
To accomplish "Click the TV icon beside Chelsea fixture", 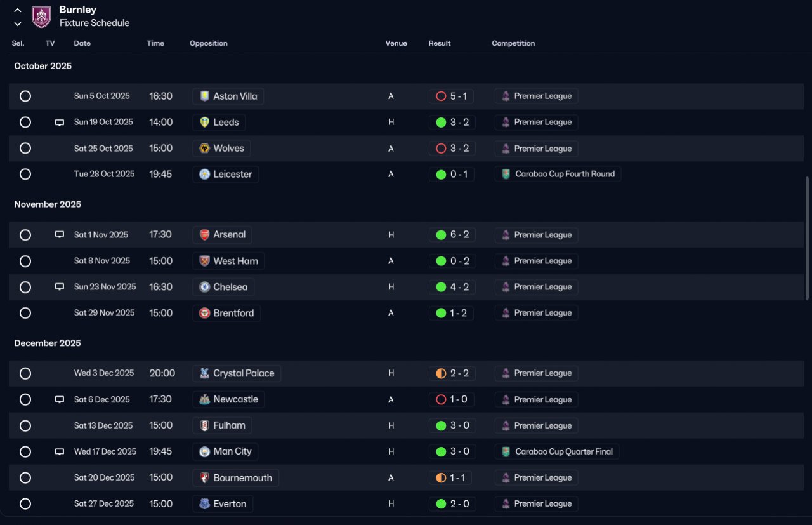I will pos(60,287).
